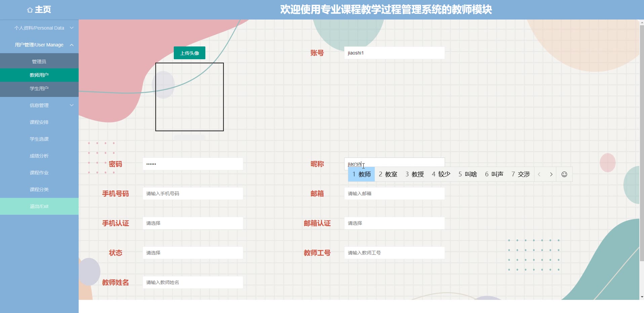This screenshot has height=313, width=644.
Task: Choose IME candidate 6 叫声
Action: pos(494,174)
